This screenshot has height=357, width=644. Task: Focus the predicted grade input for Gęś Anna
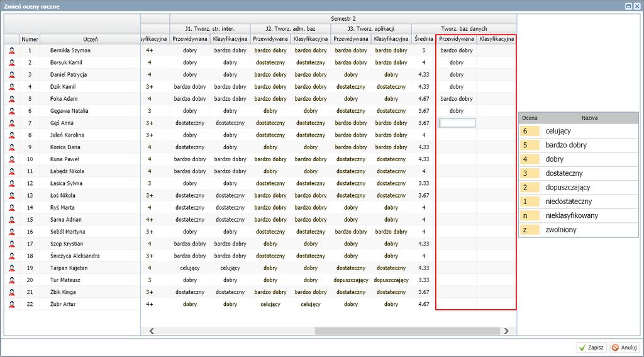(x=457, y=123)
